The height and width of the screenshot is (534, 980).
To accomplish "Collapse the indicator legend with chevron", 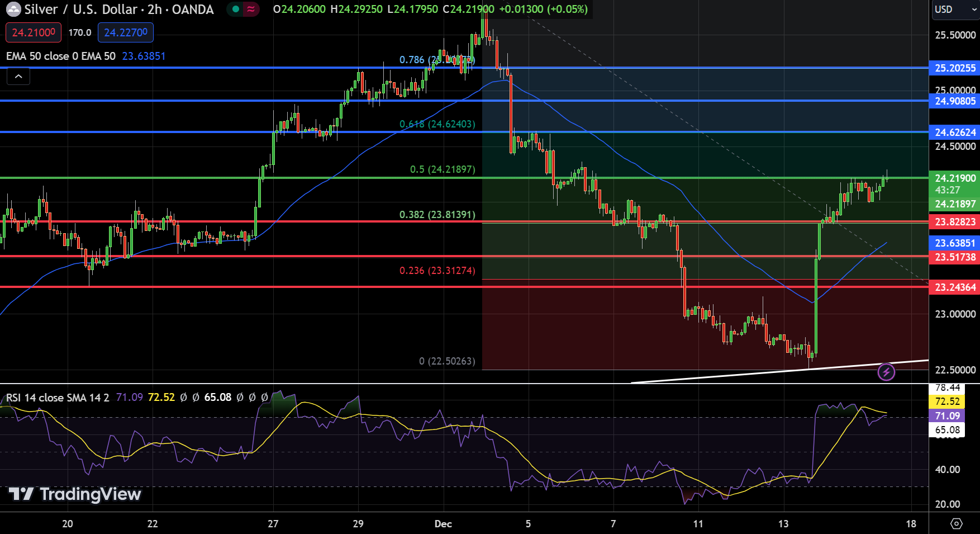I will coord(18,77).
